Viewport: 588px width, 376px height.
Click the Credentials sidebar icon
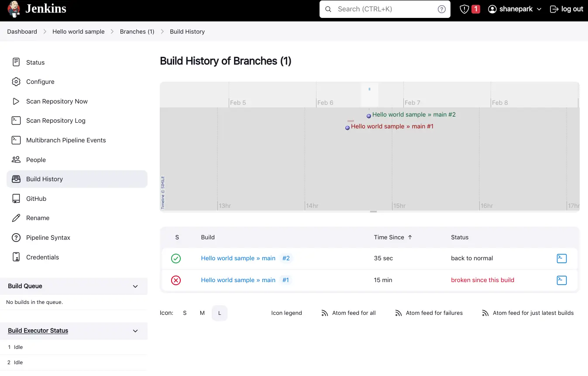(16, 257)
